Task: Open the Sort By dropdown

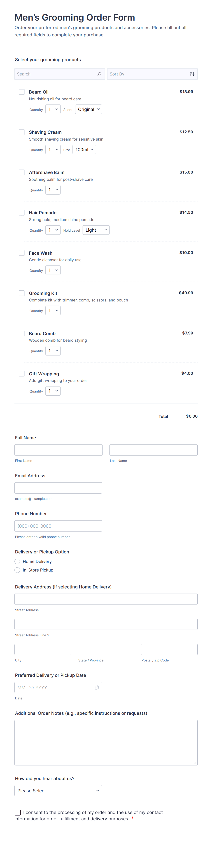Action: tap(148, 74)
